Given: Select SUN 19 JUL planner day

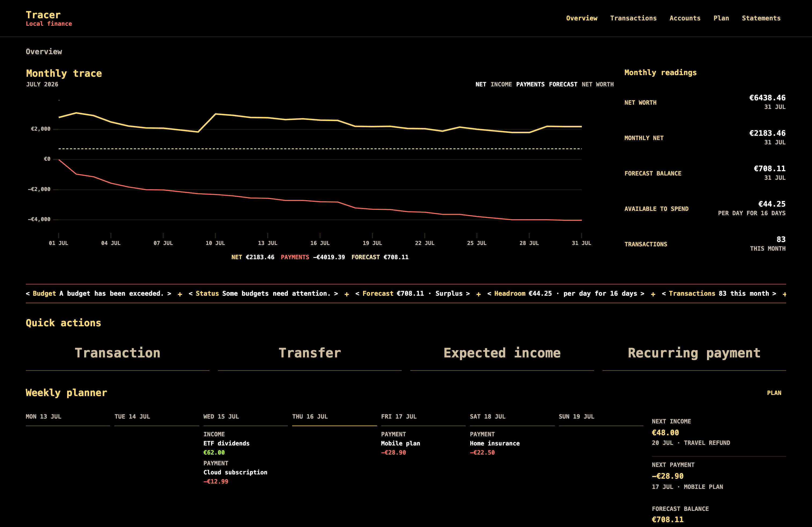Looking at the screenshot, I should point(577,416).
